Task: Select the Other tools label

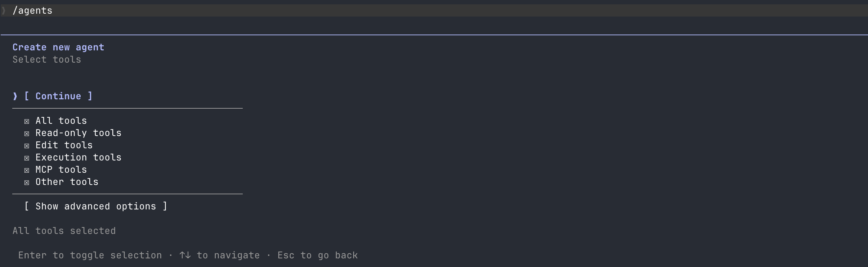Action: [67, 182]
